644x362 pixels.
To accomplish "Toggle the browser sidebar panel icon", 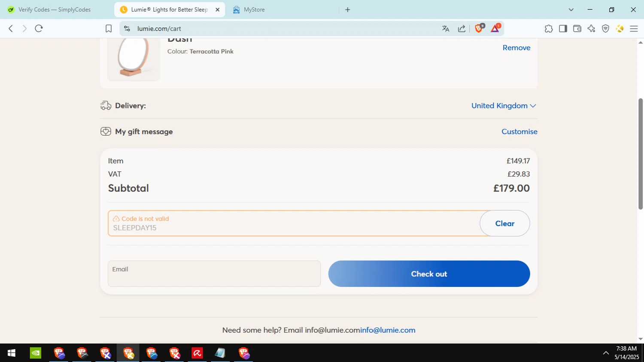I will [x=563, y=29].
